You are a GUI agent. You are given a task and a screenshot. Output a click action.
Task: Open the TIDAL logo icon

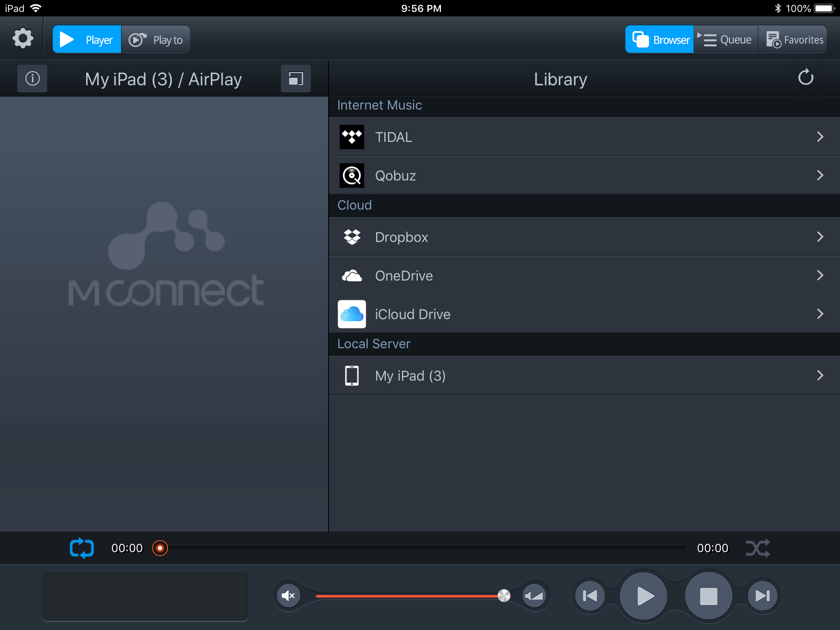tap(352, 137)
